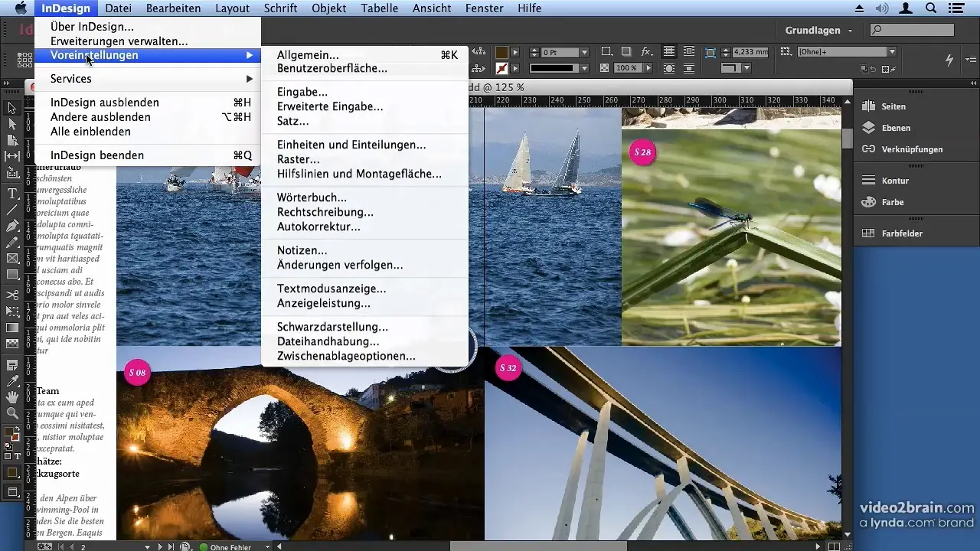Pick the Eyedropper tool

(12, 380)
